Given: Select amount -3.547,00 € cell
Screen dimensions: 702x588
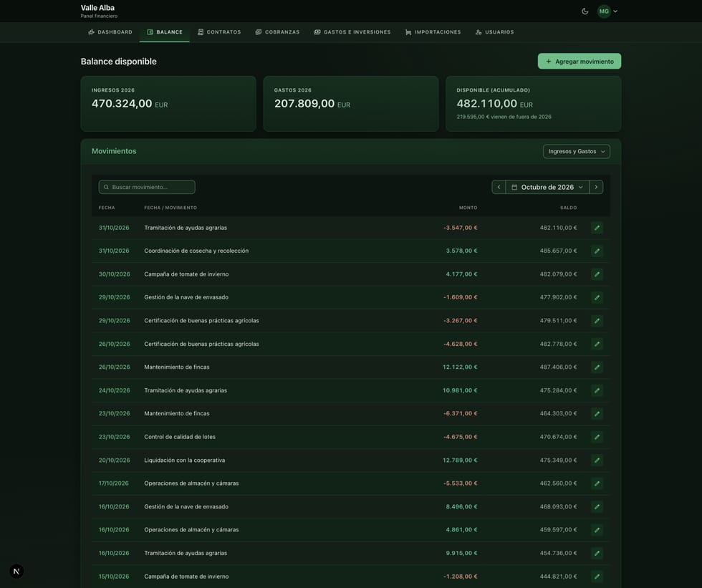Looking at the screenshot, I should point(460,228).
